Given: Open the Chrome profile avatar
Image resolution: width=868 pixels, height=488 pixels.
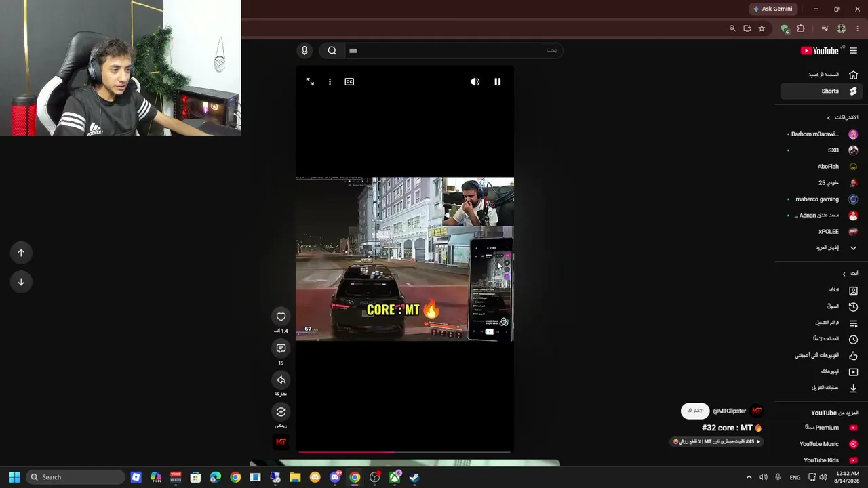Looking at the screenshot, I should pos(841,28).
